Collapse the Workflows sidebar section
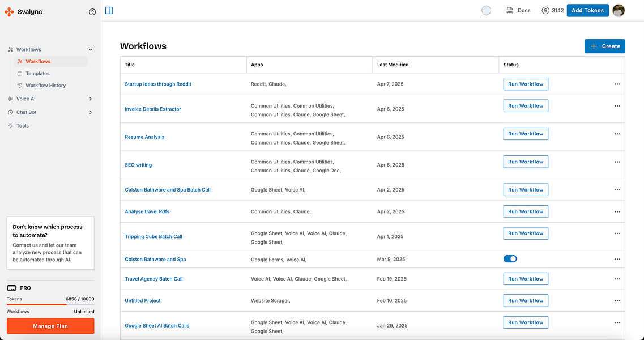Image resolution: width=644 pixels, height=340 pixels. (91, 50)
